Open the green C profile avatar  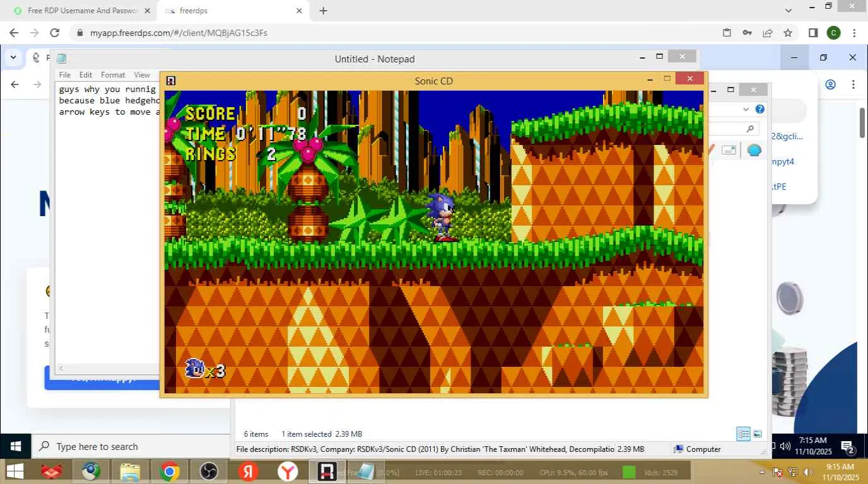coord(834,33)
